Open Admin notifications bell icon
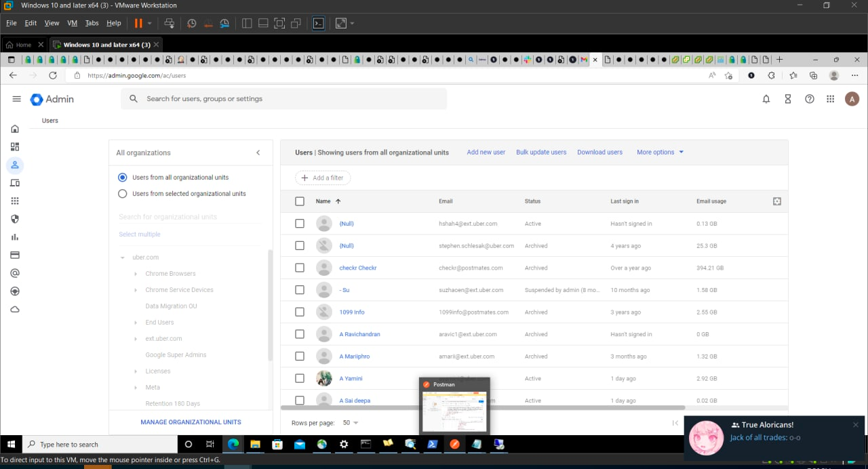Screen dimensions: 868x469 coord(766,98)
